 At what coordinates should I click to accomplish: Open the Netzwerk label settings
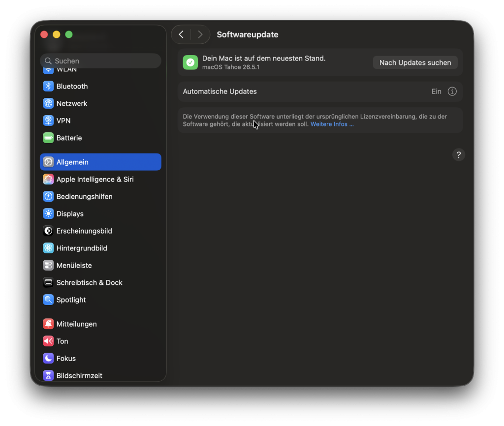click(72, 103)
